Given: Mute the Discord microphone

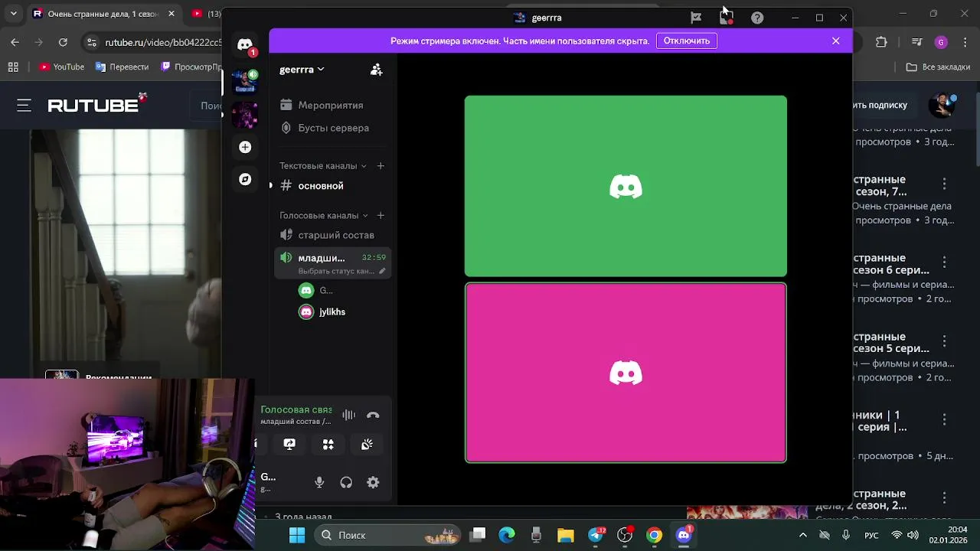Looking at the screenshot, I should tap(319, 482).
